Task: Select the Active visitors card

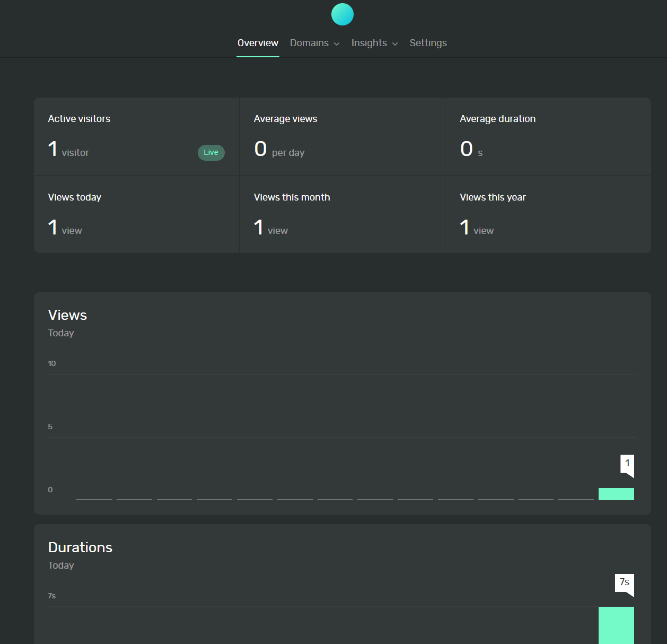Action: point(136,136)
